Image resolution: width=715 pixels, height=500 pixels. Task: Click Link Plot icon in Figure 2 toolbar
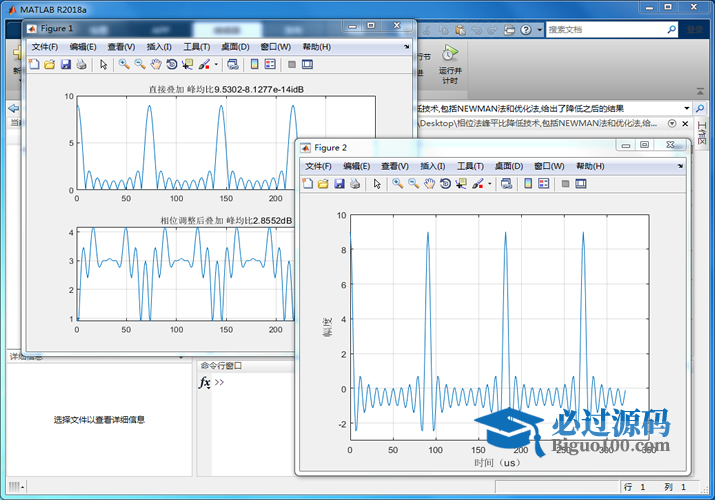(x=506, y=184)
